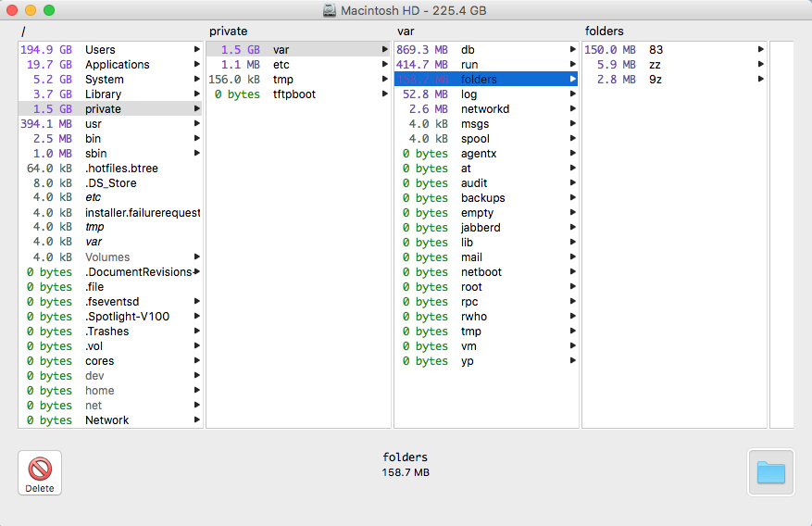The width and height of the screenshot is (812, 526).
Task: Select the zz folder row
Action: coord(674,65)
